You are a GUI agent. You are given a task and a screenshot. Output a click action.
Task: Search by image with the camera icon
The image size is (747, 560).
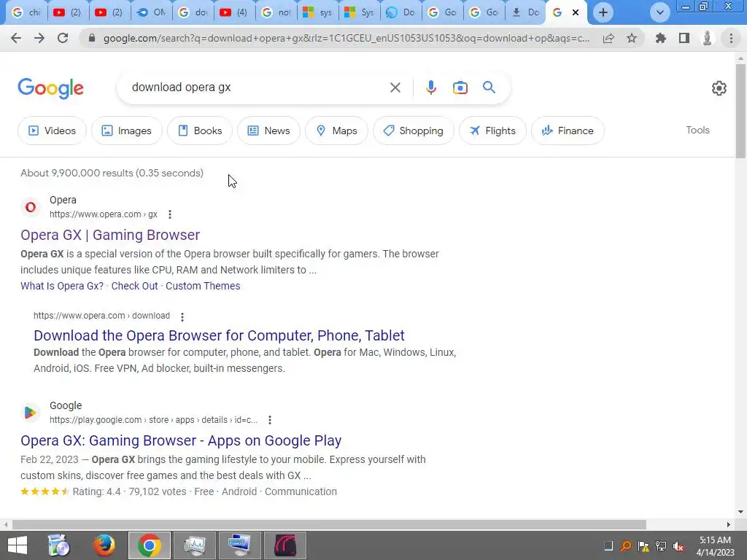point(460,87)
